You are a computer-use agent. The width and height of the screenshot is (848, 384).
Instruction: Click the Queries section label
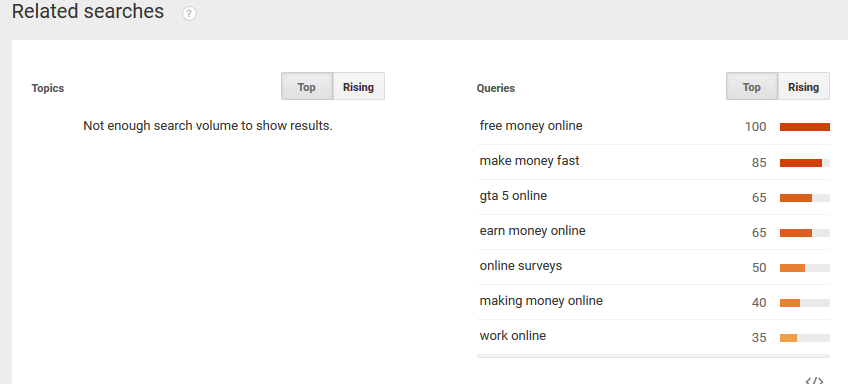pyautogui.click(x=495, y=88)
